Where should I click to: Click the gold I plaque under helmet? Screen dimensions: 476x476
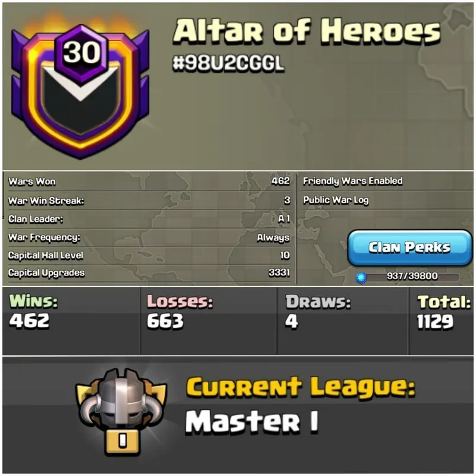(x=122, y=440)
